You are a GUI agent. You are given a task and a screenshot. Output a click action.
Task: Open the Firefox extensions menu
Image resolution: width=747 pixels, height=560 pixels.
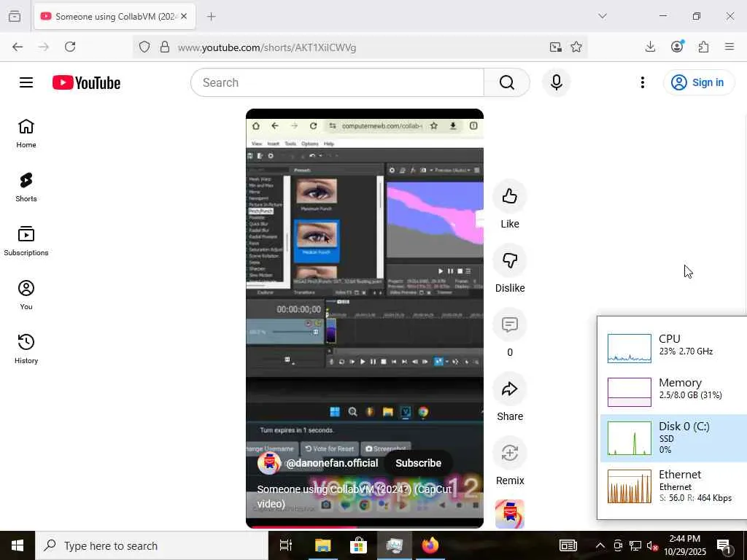703,47
